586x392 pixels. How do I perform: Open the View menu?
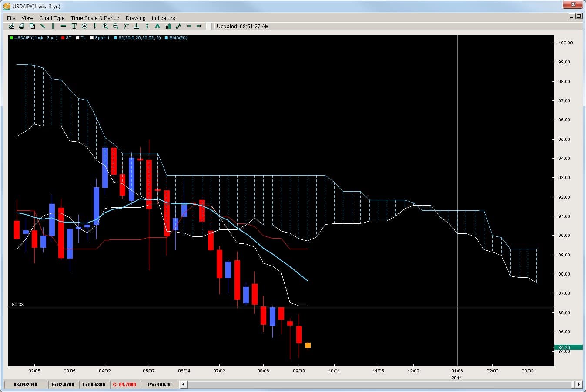click(x=27, y=18)
